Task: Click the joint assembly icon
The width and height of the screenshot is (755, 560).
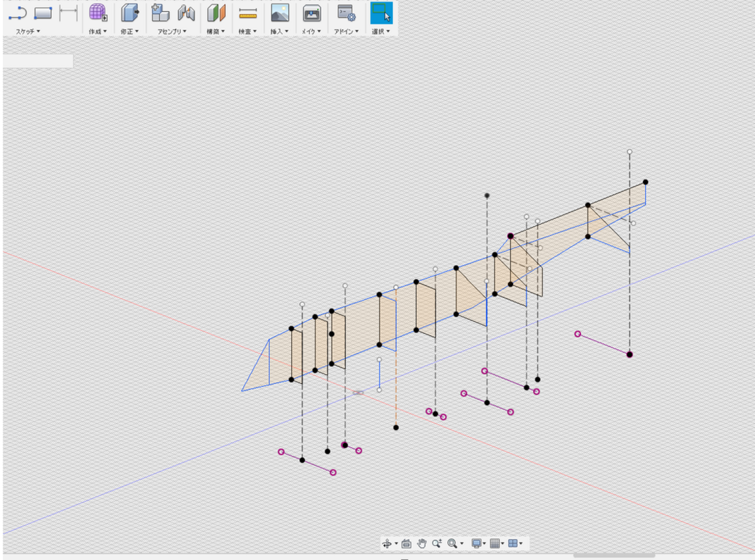Action: pyautogui.click(x=186, y=13)
